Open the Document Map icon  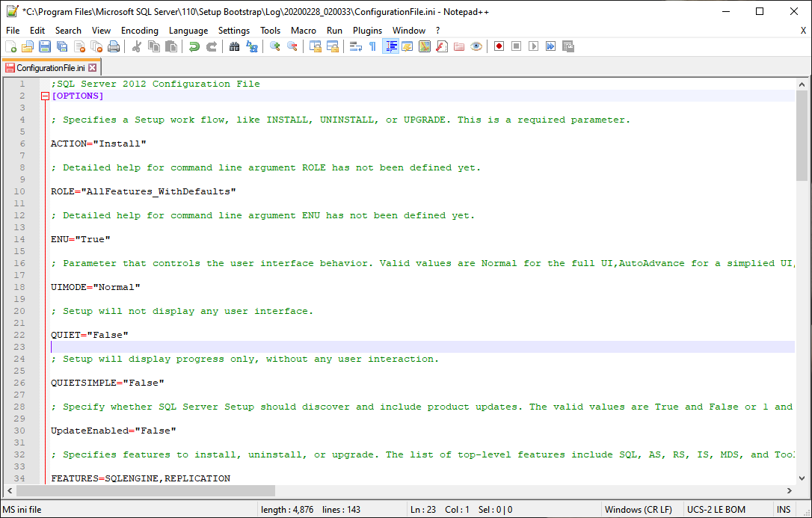(x=425, y=46)
